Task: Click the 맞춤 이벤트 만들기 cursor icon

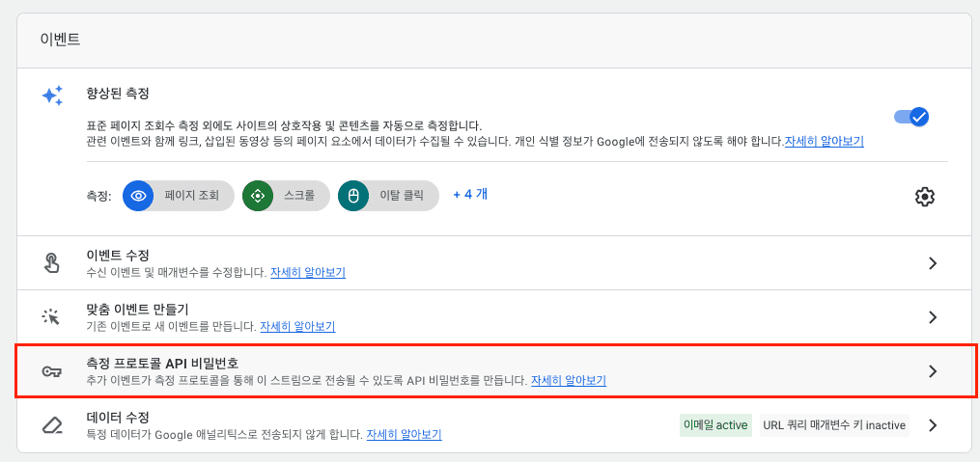Action: click(50, 316)
